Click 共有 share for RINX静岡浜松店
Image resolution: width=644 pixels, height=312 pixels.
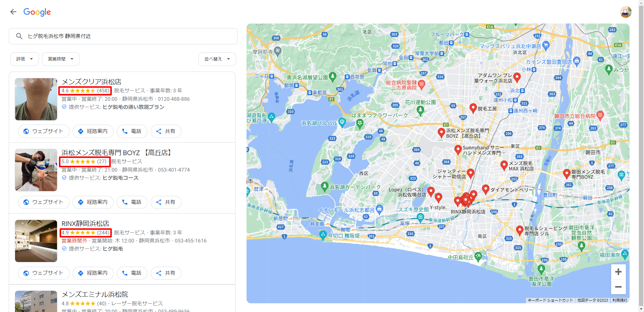pos(166,273)
